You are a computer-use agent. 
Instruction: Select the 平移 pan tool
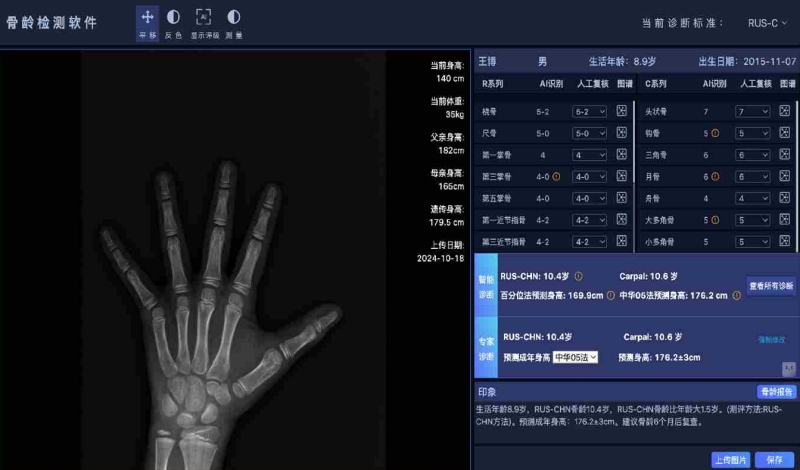tap(147, 23)
